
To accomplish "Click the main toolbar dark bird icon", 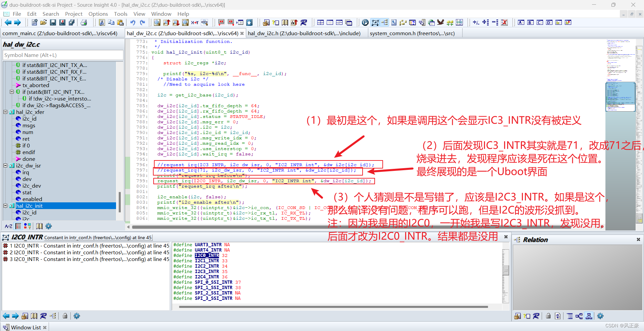I will (x=441, y=22).
